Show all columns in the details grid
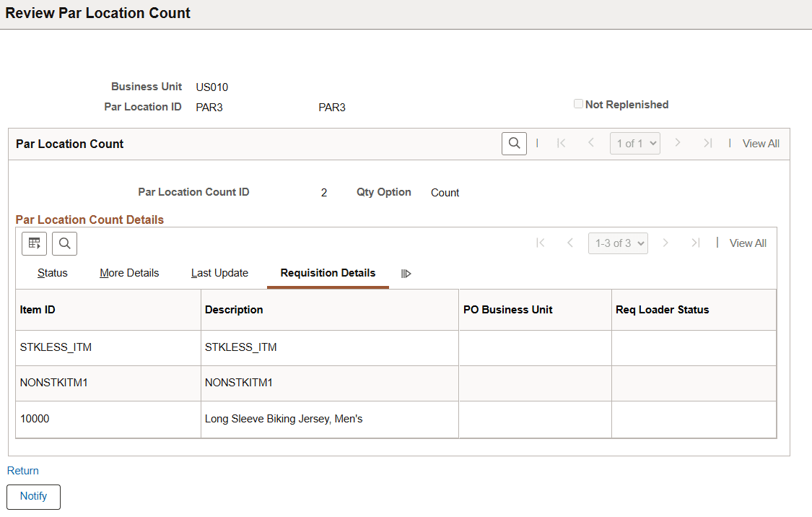 [x=406, y=274]
